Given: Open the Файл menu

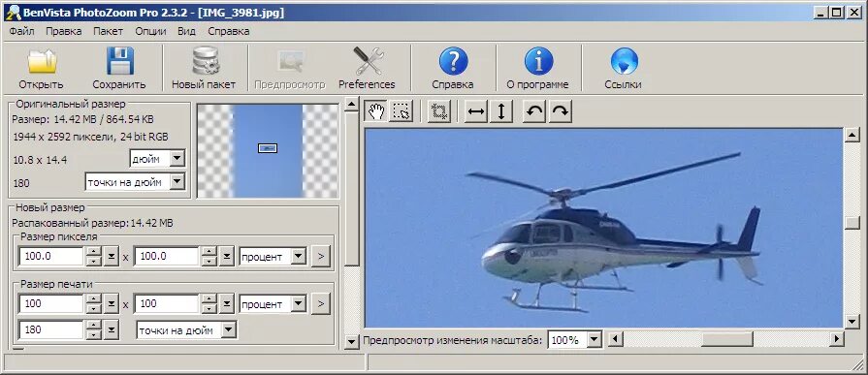Looking at the screenshot, I should point(21,31).
